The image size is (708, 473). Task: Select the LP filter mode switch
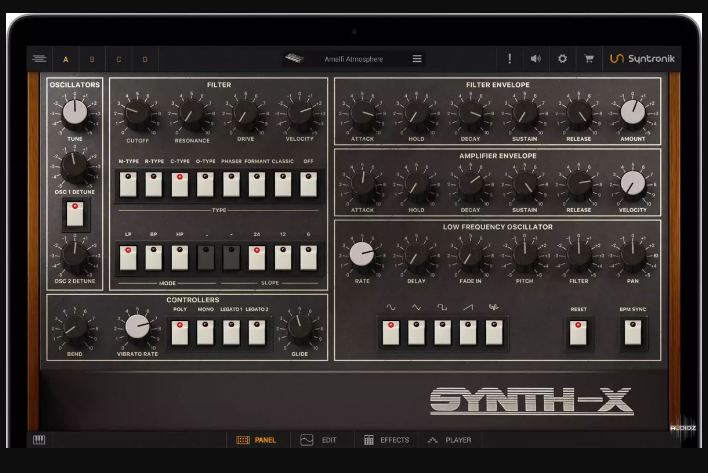[x=128, y=258]
